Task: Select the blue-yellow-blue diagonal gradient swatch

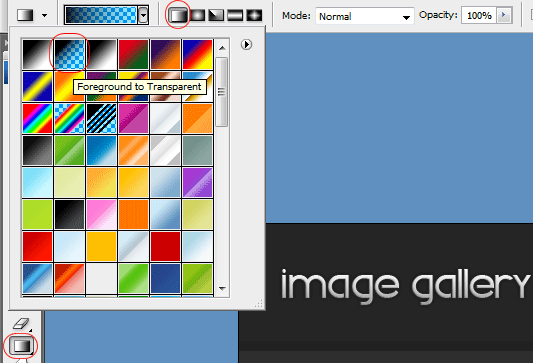Action: (x=37, y=86)
